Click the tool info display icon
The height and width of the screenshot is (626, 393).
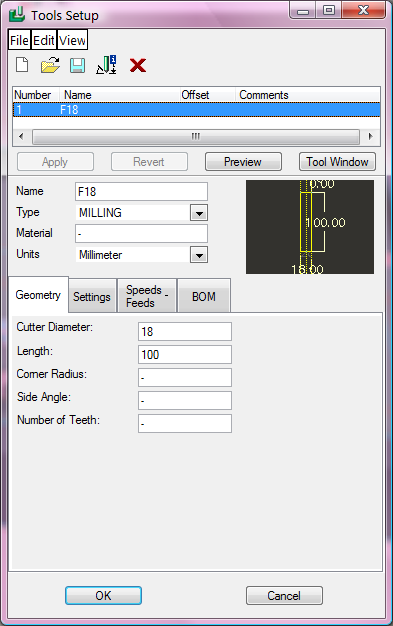point(106,65)
